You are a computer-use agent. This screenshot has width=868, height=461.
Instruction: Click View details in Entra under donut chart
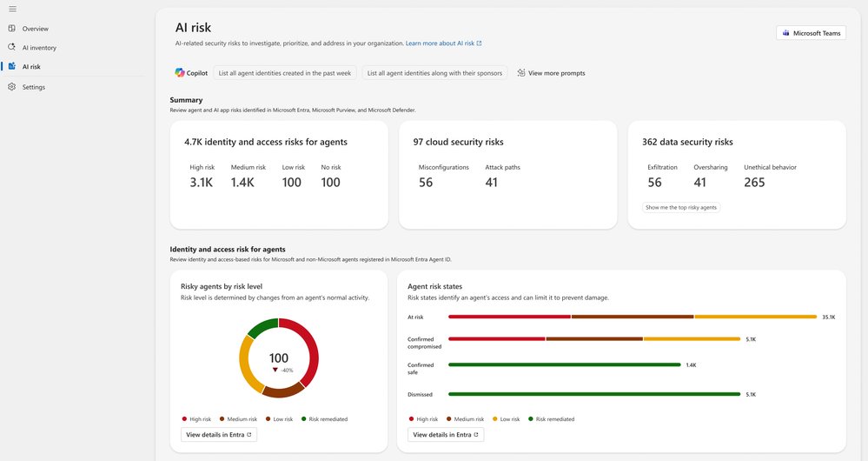[219, 434]
